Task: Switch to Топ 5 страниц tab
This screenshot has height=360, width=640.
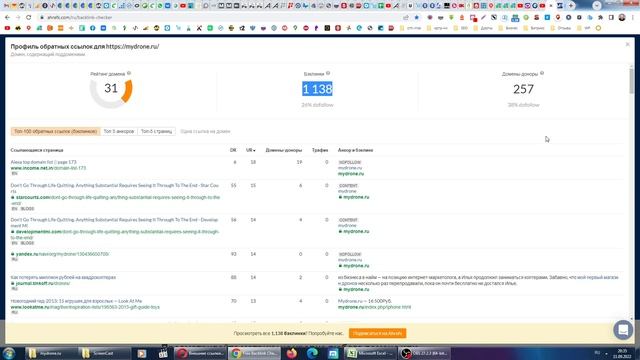Action: (x=156, y=131)
